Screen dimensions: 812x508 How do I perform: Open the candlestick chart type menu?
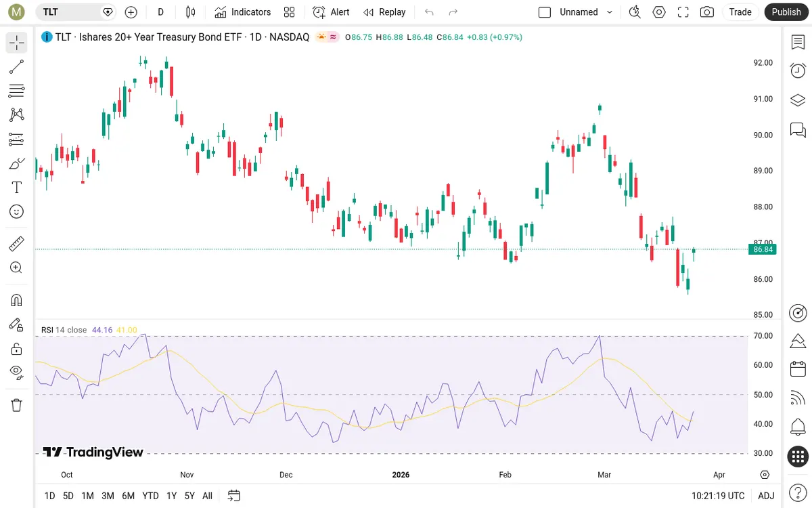[x=191, y=12]
